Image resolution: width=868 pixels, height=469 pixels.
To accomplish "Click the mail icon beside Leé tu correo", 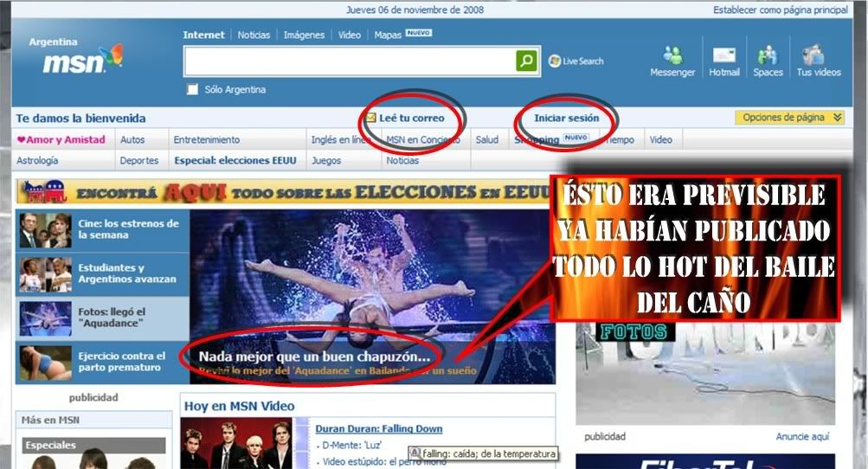I will pos(370,118).
